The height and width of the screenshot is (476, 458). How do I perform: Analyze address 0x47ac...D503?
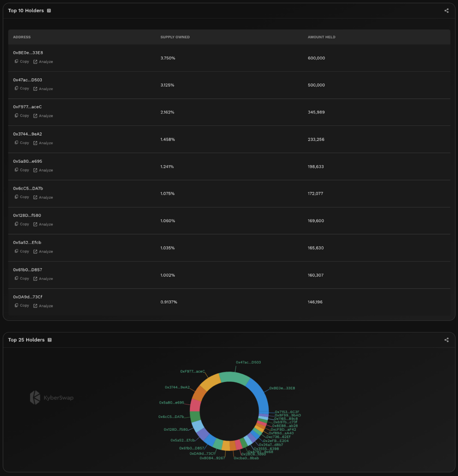tap(43, 89)
